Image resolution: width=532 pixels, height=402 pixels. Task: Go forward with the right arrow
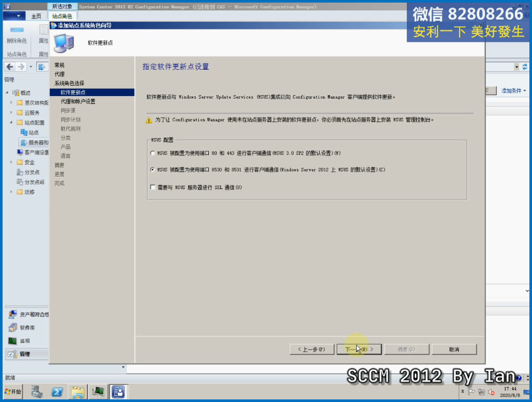(x=21, y=67)
